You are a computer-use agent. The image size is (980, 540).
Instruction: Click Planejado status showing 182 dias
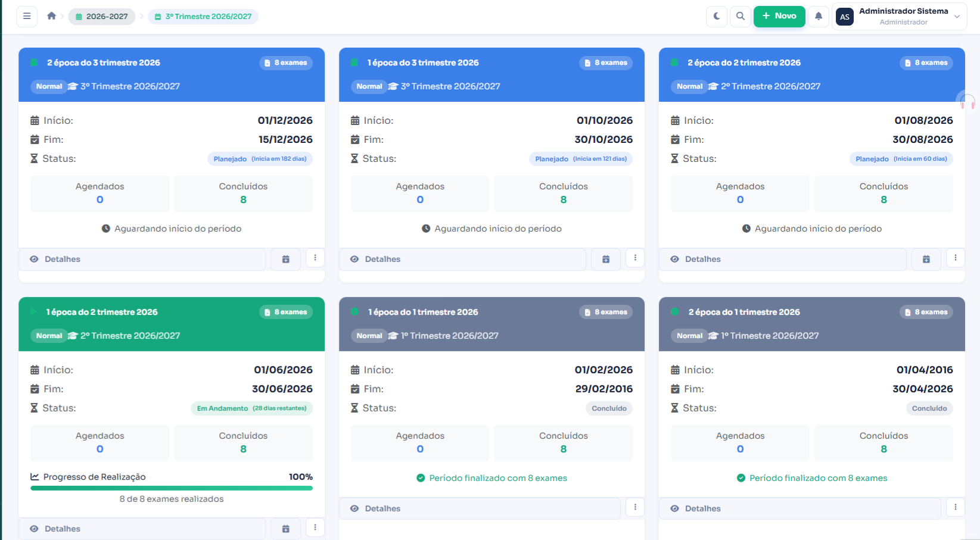(x=260, y=159)
